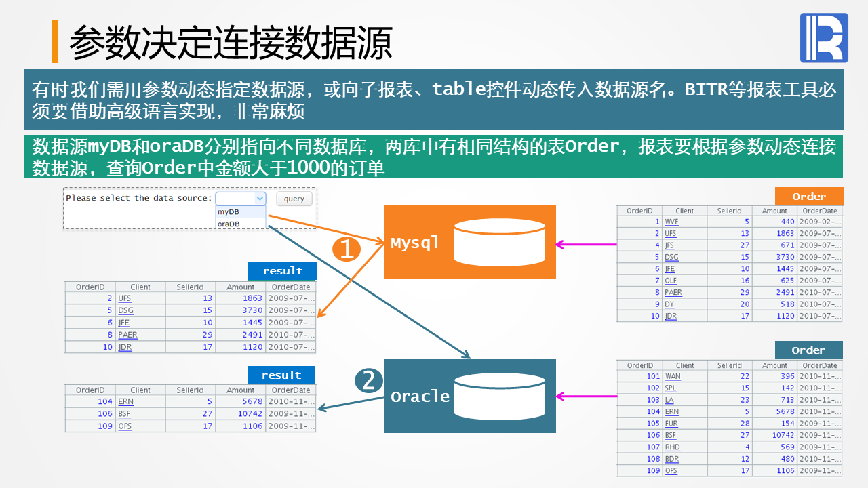Viewport: 868px width, 488px height.
Task: Click the blue R logo icon
Action: (824, 38)
